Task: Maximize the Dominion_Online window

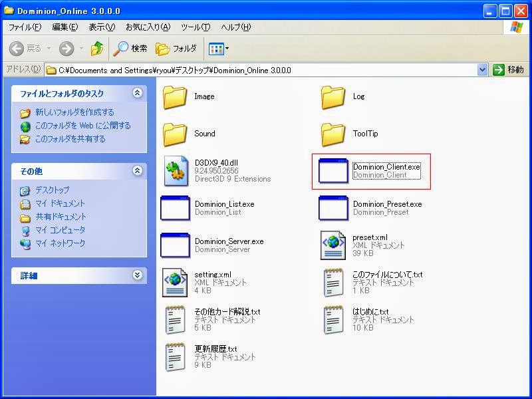Action: 505,11
